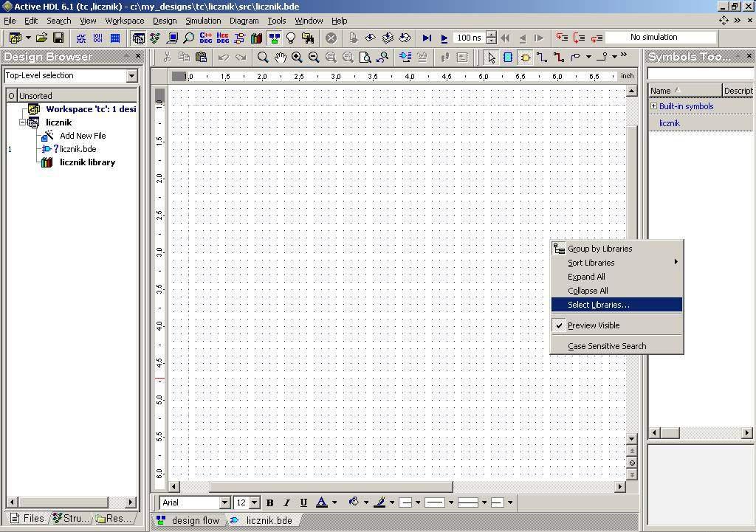
Task: Switch to the Files tab
Action: pos(27,519)
